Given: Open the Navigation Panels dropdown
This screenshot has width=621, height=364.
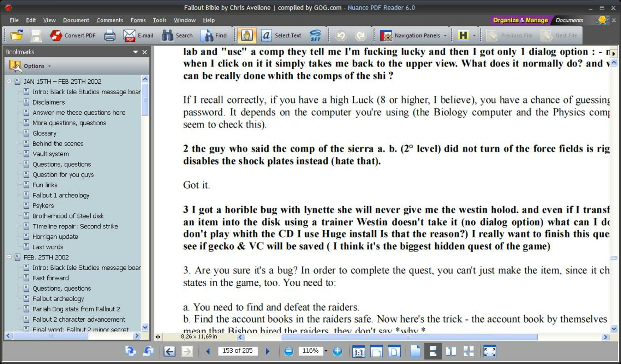Looking at the screenshot, I should pyautogui.click(x=413, y=35).
